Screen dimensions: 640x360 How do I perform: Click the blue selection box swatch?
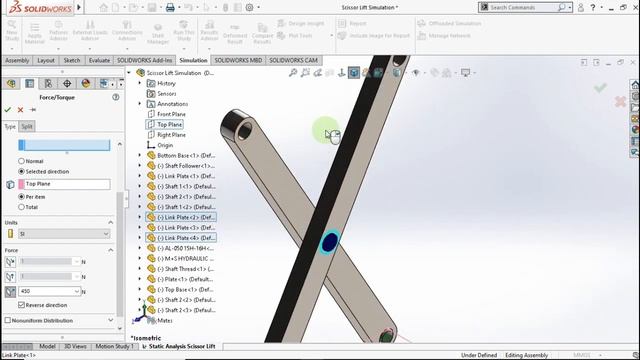click(x=22, y=145)
